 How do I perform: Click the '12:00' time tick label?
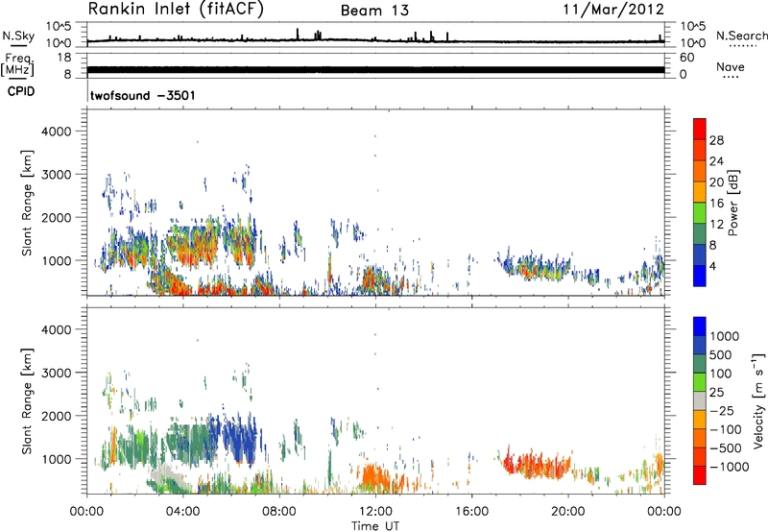click(375, 512)
